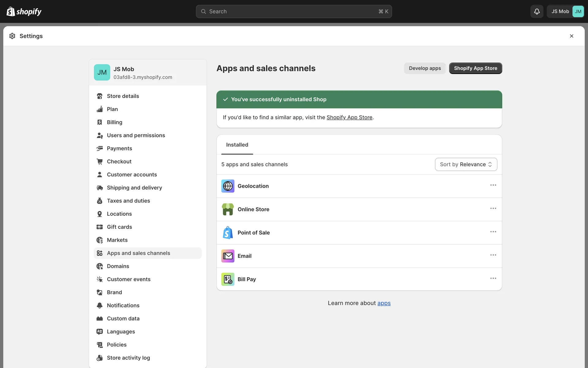The height and width of the screenshot is (368, 588).
Task: Click the Bill Pay app icon
Action: [228, 279]
